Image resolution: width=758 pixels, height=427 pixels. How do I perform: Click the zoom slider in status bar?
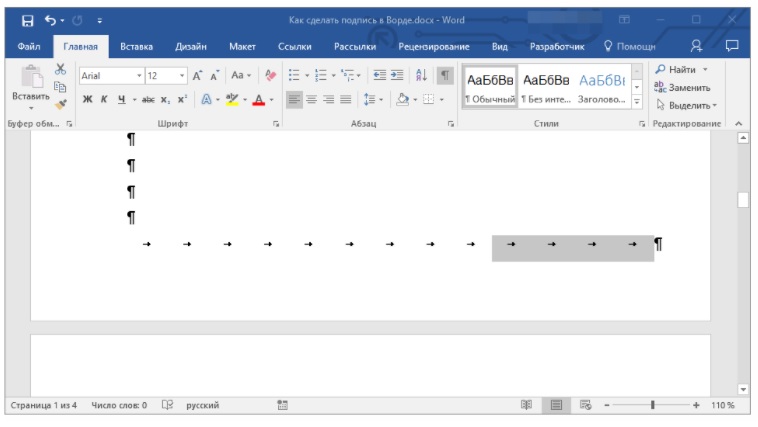653,405
